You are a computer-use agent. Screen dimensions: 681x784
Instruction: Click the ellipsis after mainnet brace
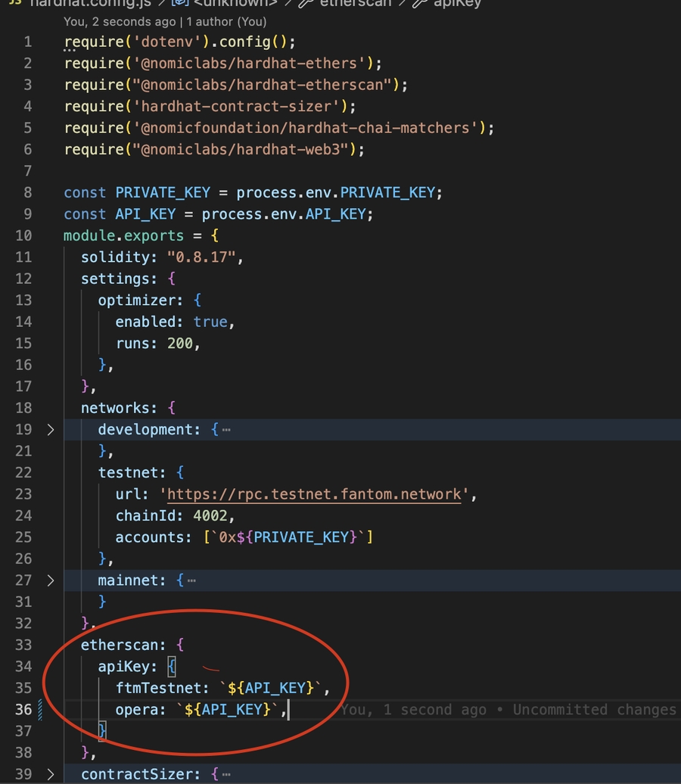191,580
